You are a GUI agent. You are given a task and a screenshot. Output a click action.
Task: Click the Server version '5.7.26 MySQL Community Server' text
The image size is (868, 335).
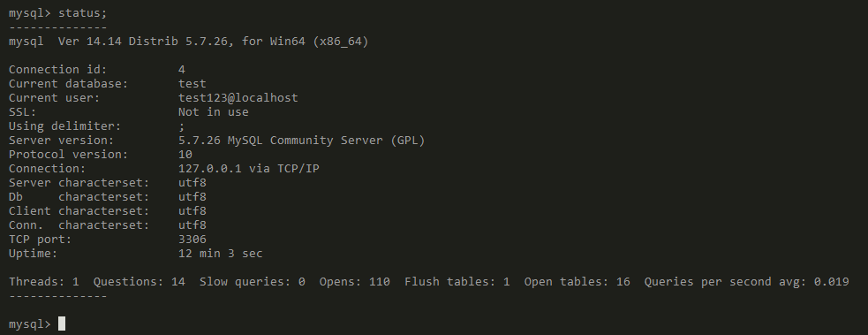pos(280,140)
